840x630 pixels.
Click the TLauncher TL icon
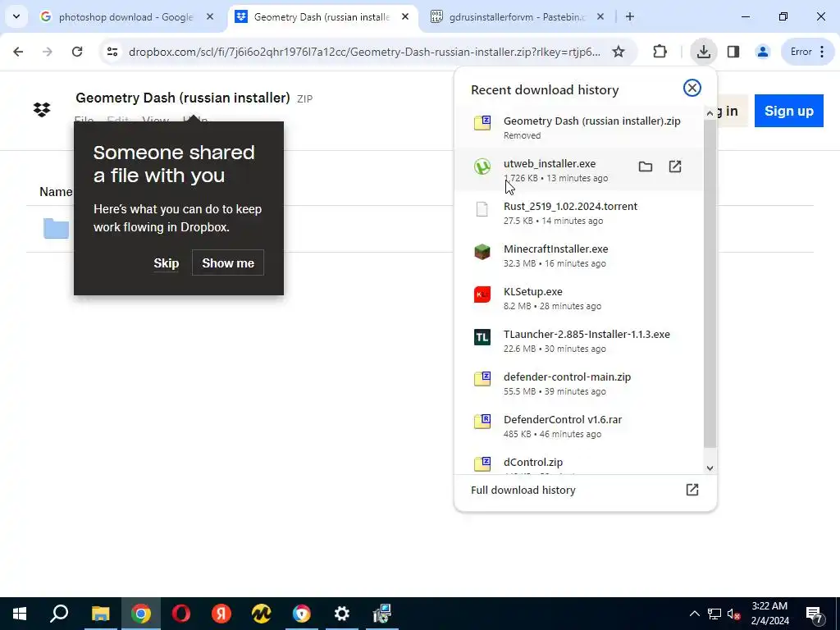click(x=482, y=337)
